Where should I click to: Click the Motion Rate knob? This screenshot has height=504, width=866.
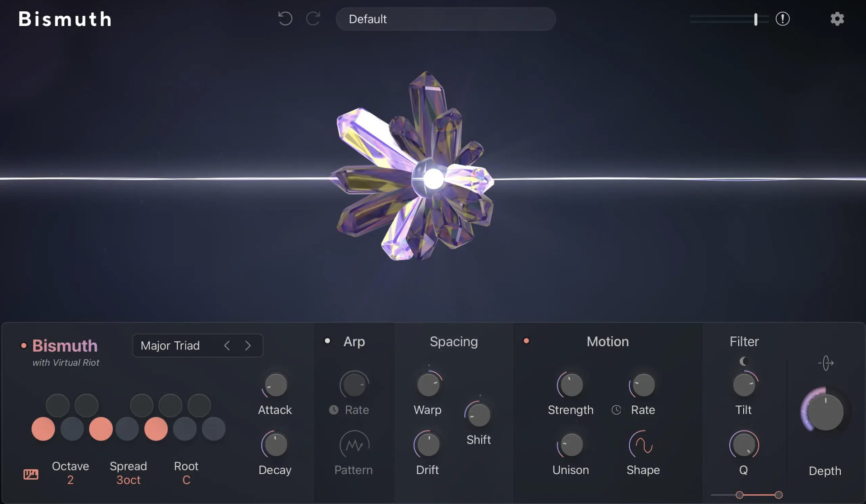click(x=643, y=385)
